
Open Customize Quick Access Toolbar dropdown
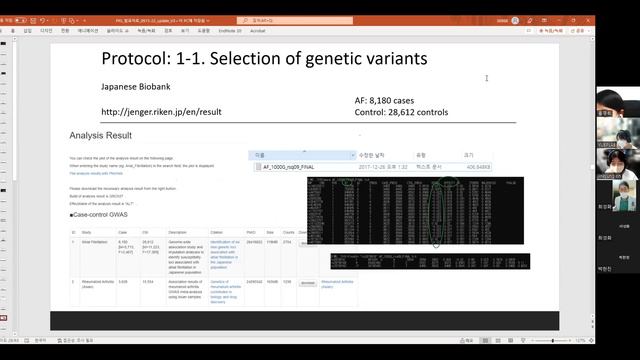pos(84,20)
